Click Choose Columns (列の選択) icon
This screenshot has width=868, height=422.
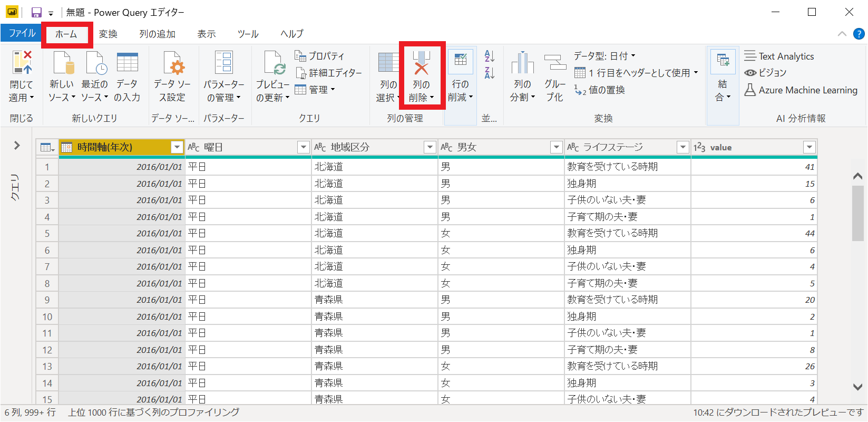pyautogui.click(x=388, y=63)
